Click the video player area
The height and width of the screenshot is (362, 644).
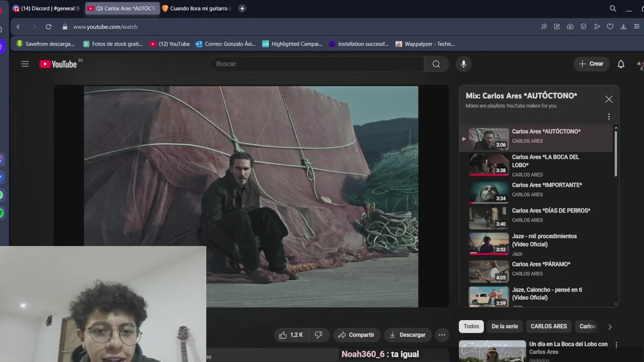pos(251,197)
